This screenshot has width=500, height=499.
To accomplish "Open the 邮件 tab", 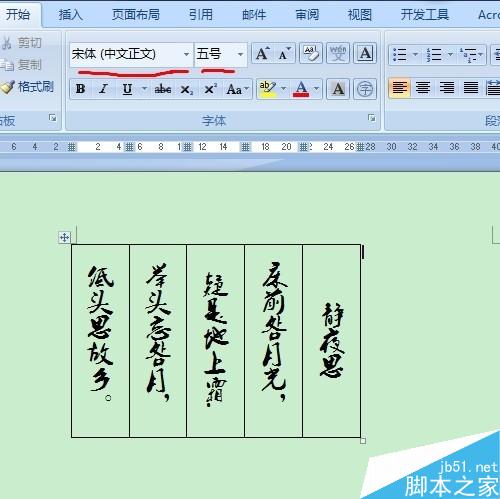I will pos(254,15).
